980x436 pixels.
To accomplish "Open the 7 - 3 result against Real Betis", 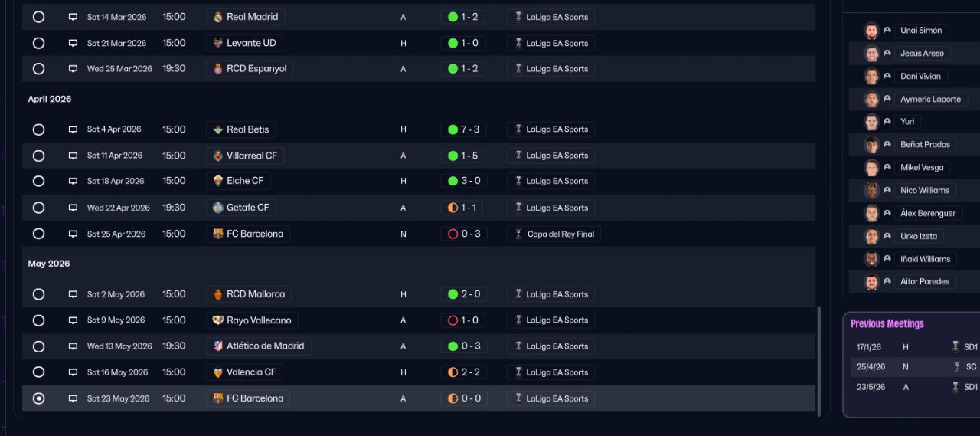I will tap(463, 129).
